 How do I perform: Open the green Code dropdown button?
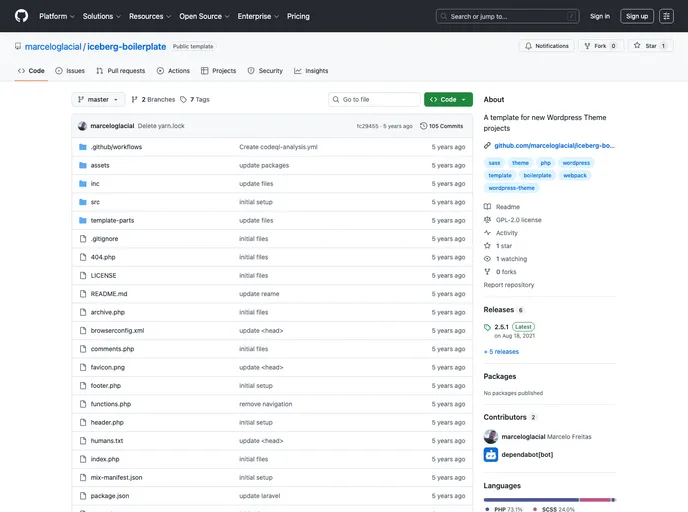pyautogui.click(x=448, y=100)
